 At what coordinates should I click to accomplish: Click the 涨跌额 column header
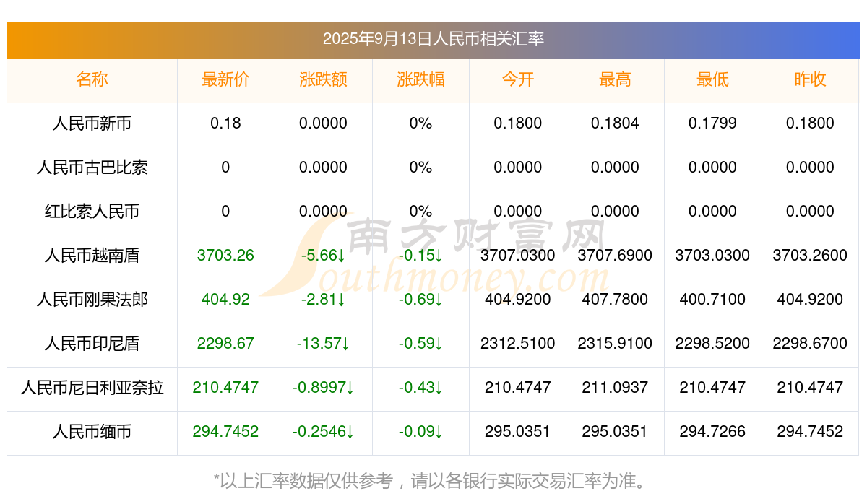click(323, 80)
